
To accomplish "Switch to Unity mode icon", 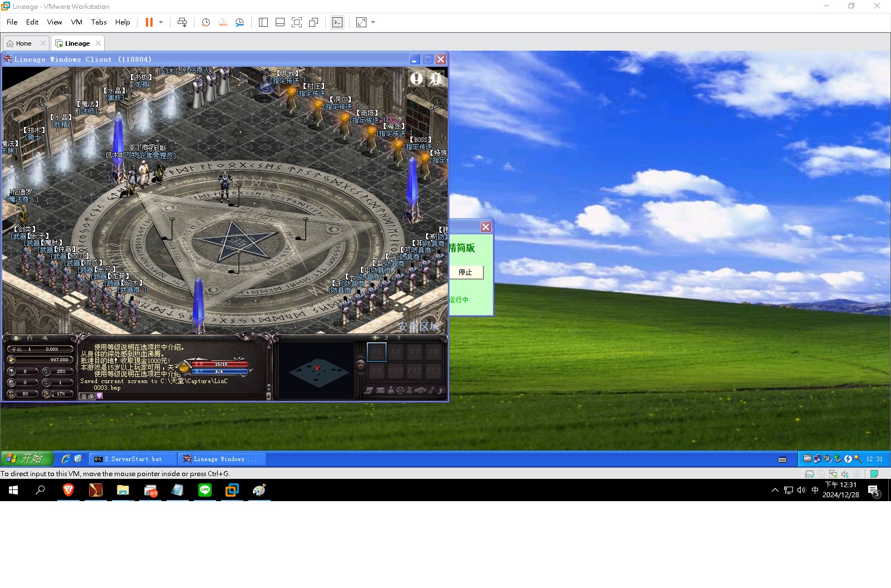I will (314, 22).
